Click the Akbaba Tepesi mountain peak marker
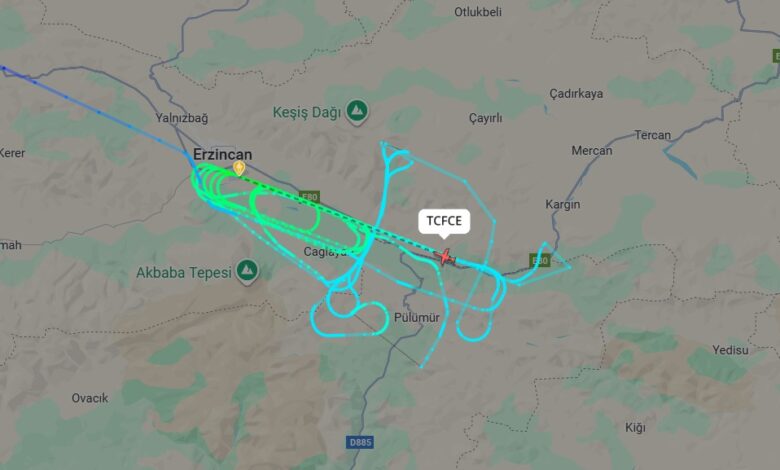The image size is (780, 470). pos(247,272)
